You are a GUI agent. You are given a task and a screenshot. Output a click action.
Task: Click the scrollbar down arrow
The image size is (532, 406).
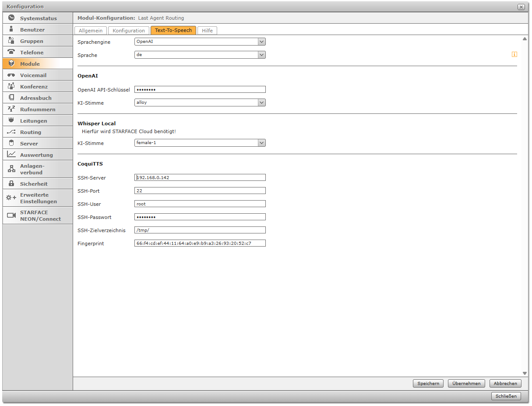coord(525,373)
